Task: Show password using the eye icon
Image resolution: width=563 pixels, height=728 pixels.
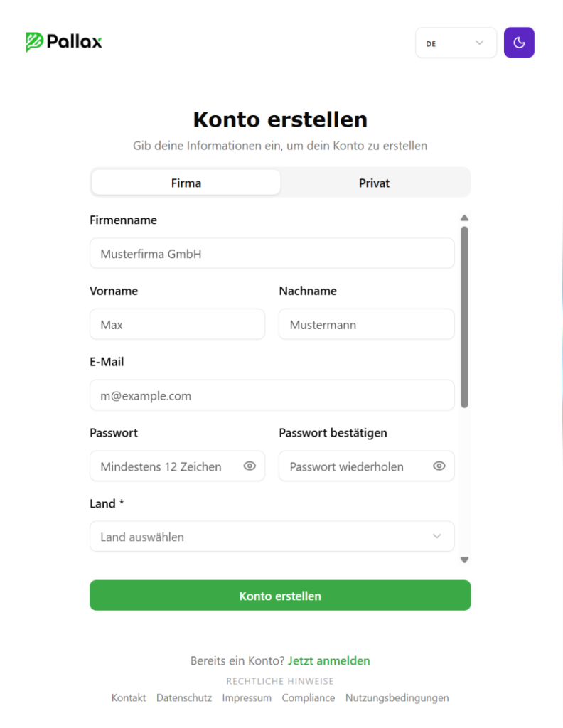Action: click(x=250, y=466)
